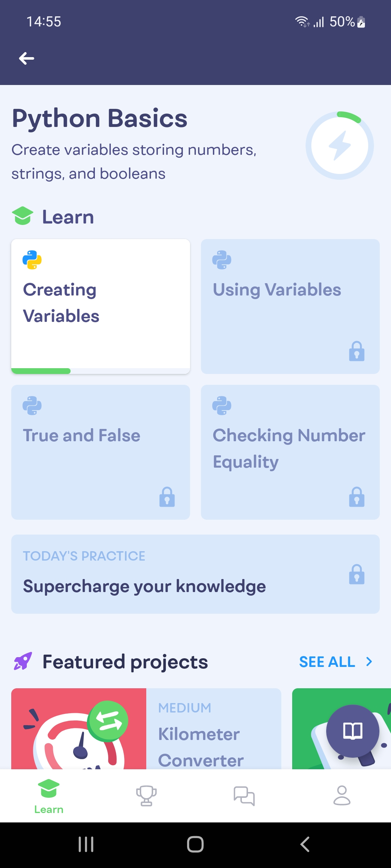Tap the lock on Today's Practice card

tap(357, 574)
